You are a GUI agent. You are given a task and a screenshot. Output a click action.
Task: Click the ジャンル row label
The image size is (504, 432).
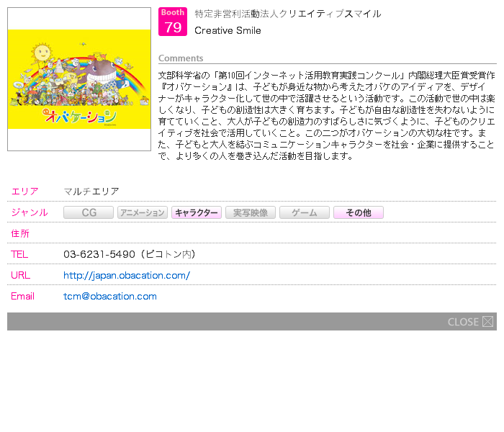click(x=30, y=212)
